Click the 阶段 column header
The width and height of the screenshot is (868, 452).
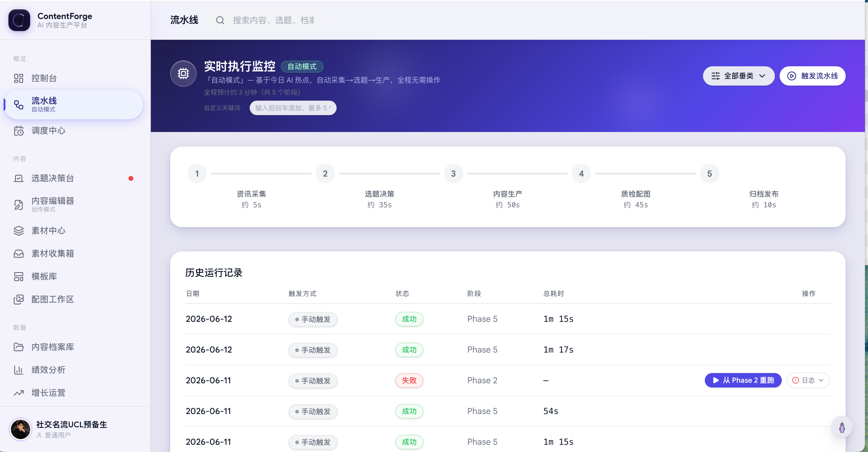click(x=474, y=293)
